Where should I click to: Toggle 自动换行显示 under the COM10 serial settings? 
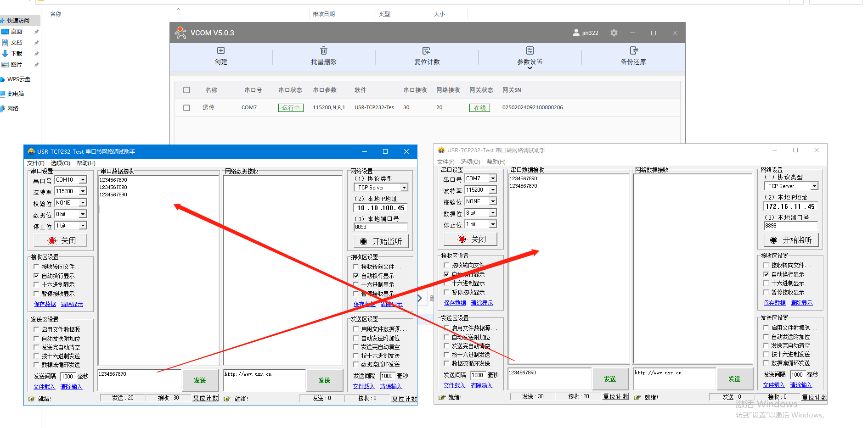pos(36,276)
